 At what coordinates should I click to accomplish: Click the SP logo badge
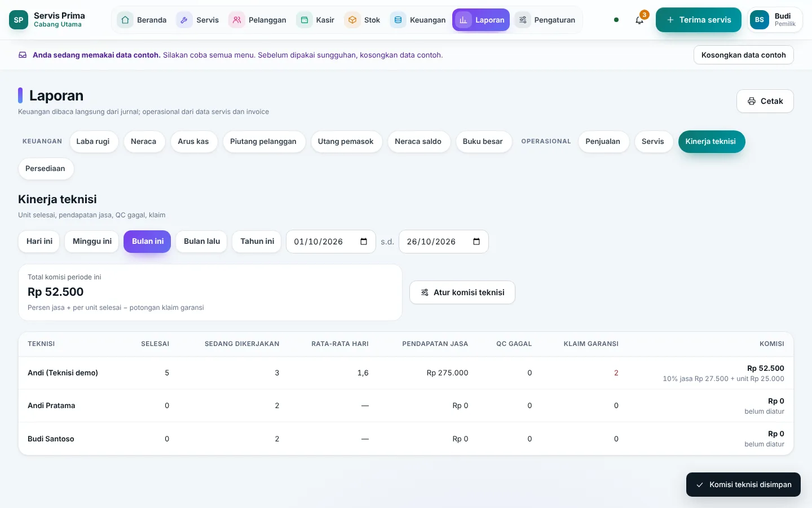coord(19,20)
